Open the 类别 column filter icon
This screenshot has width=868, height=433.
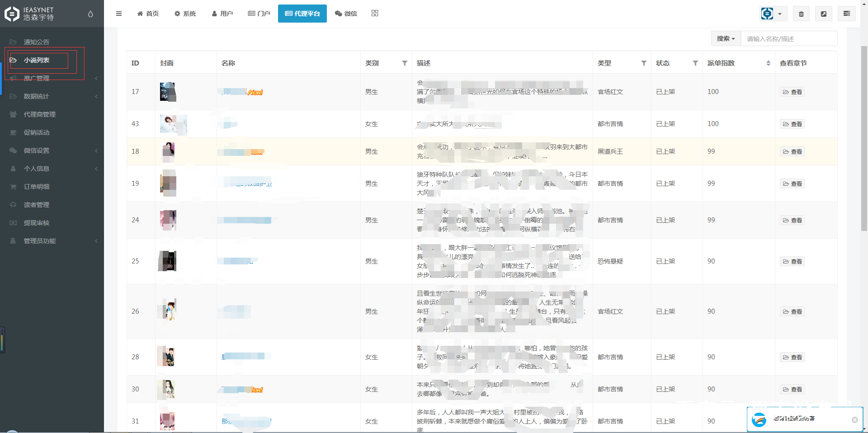(405, 63)
